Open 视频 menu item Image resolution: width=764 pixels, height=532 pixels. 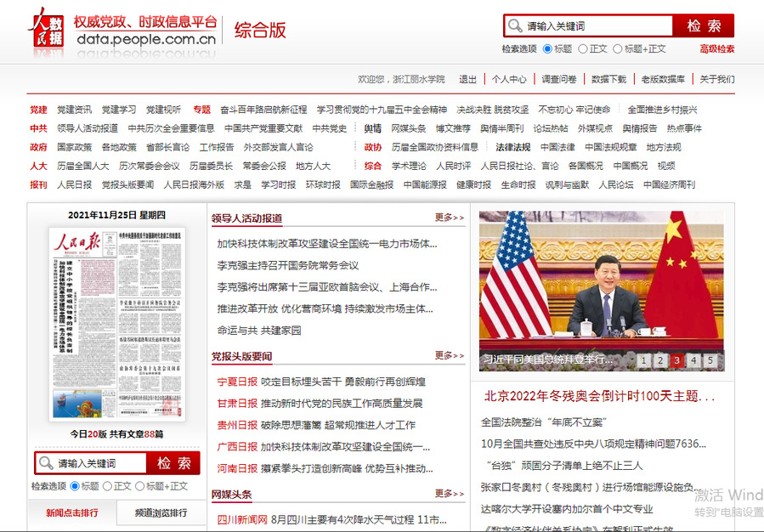pos(666,166)
